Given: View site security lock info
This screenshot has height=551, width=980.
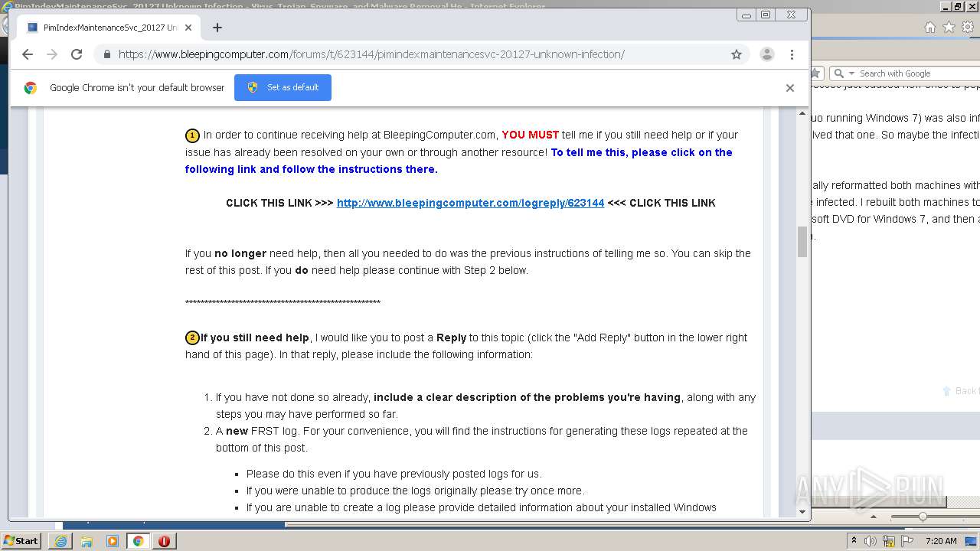Looking at the screenshot, I should 106,54.
